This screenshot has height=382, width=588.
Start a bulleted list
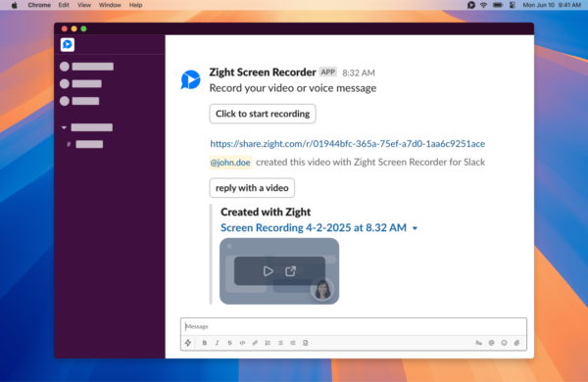pyautogui.click(x=280, y=343)
